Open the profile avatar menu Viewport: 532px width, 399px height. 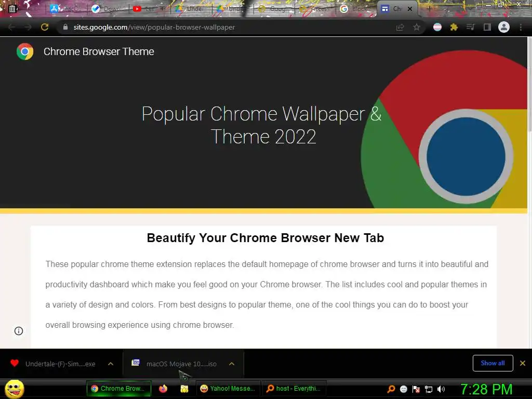point(504,27)
